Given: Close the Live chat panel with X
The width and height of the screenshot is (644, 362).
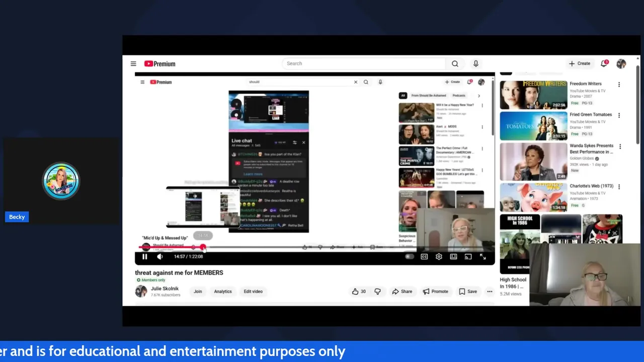Looking at the screenshot, I should coord(303,143).
